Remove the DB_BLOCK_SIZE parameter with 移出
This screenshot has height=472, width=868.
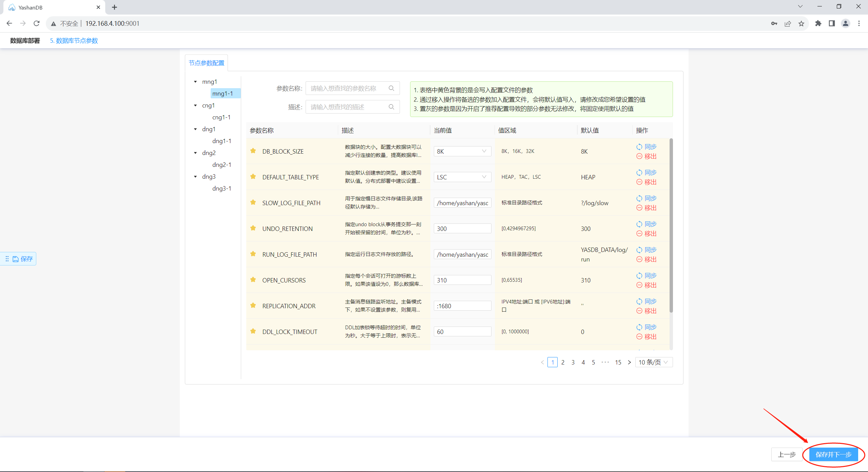click(647, 156)
